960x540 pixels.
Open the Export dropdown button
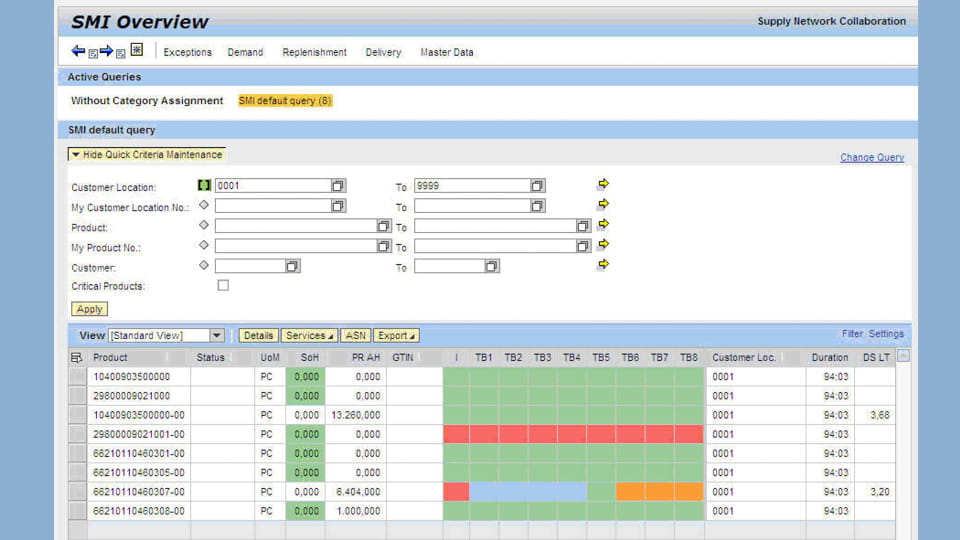396,336
